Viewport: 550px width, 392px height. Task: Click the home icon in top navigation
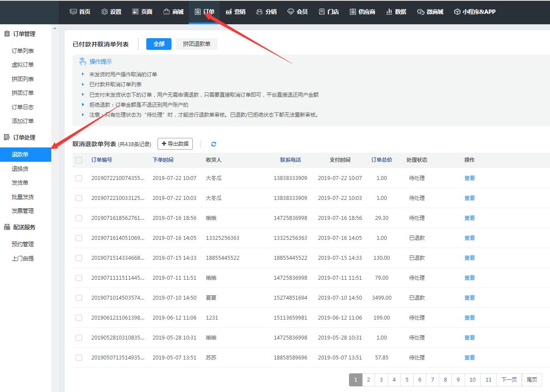(73, 12)
